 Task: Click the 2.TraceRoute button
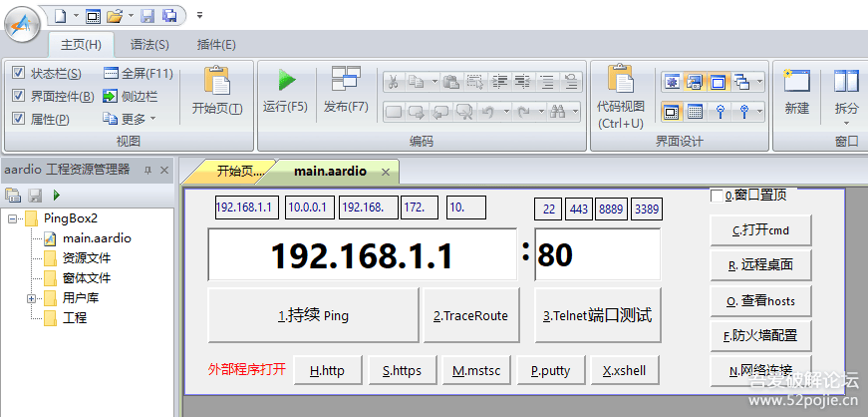click(x=471, y=315)
